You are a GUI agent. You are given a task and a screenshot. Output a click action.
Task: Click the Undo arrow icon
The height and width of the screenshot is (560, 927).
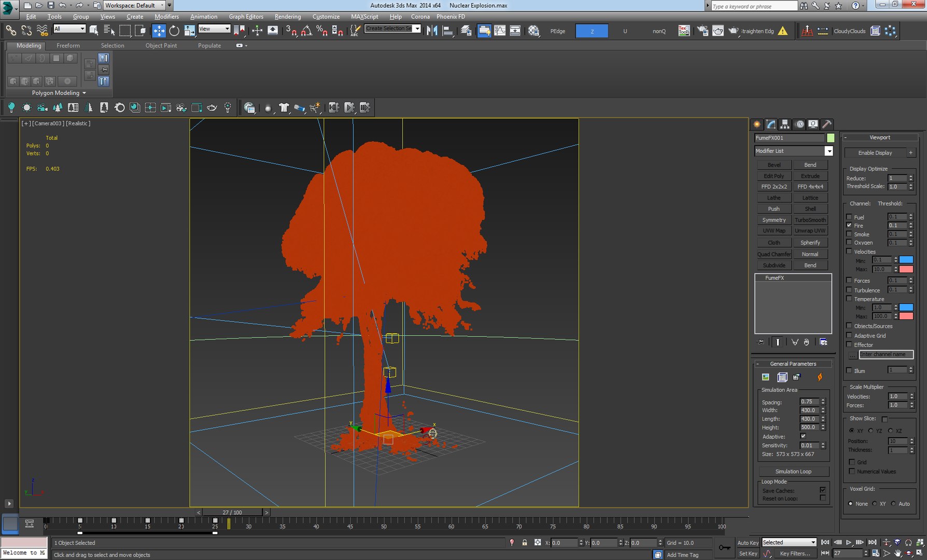point(62,5)
